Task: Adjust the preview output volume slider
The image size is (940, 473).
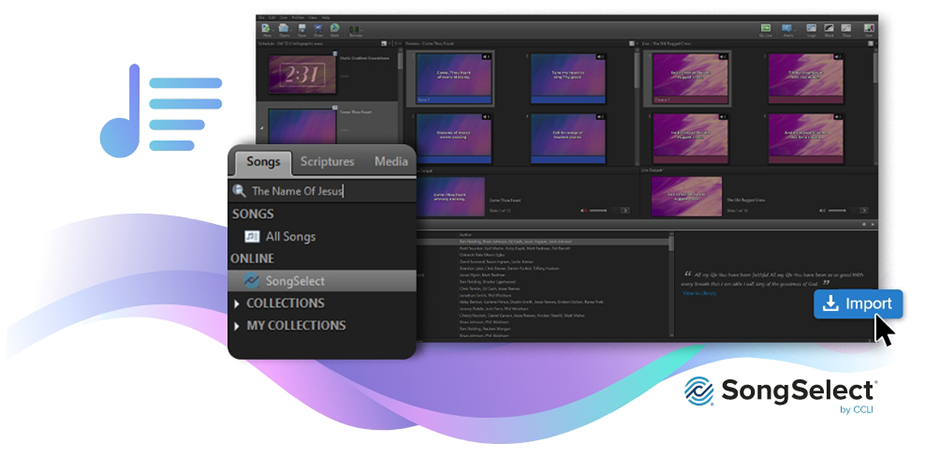Action: click(598, 210)
